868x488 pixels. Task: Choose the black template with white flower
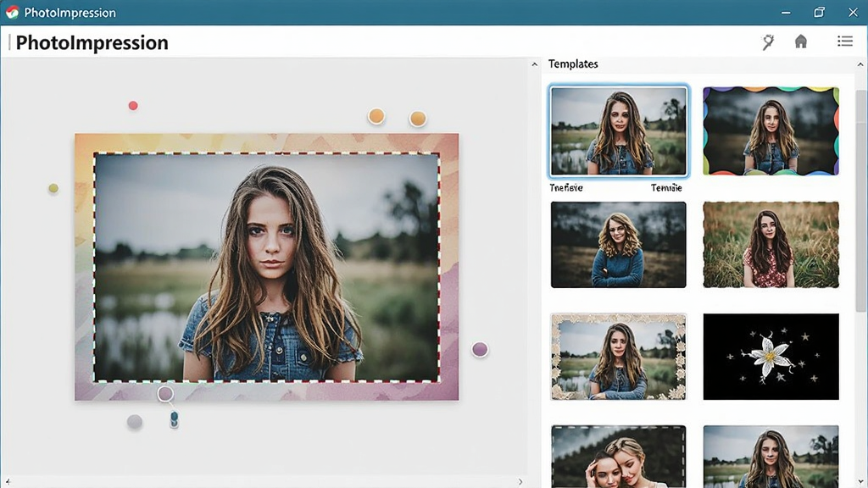(771, 357)
